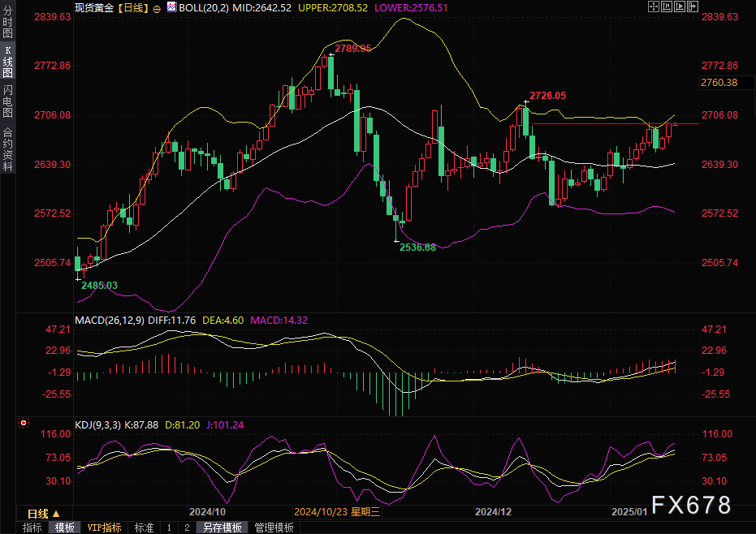The width and height of the screenshot is (756, 534).
Task: Select template number 1
Action: [169, 528]
